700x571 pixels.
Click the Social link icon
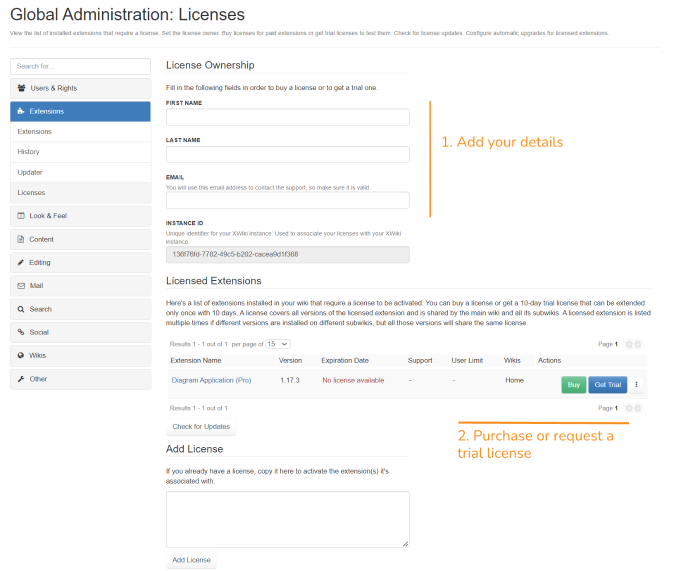click(21, 332)
